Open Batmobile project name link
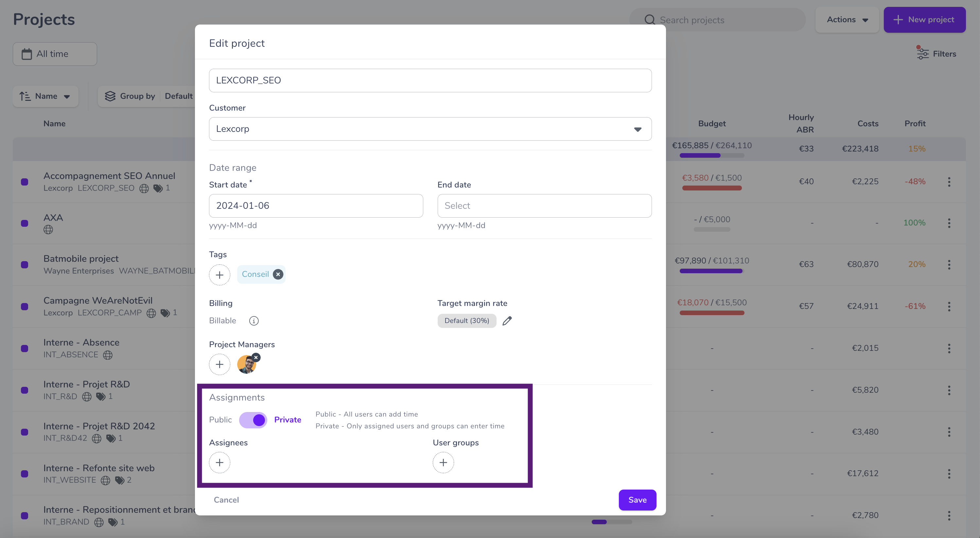This screenshot has width=980, height=538. click(81, 259)
